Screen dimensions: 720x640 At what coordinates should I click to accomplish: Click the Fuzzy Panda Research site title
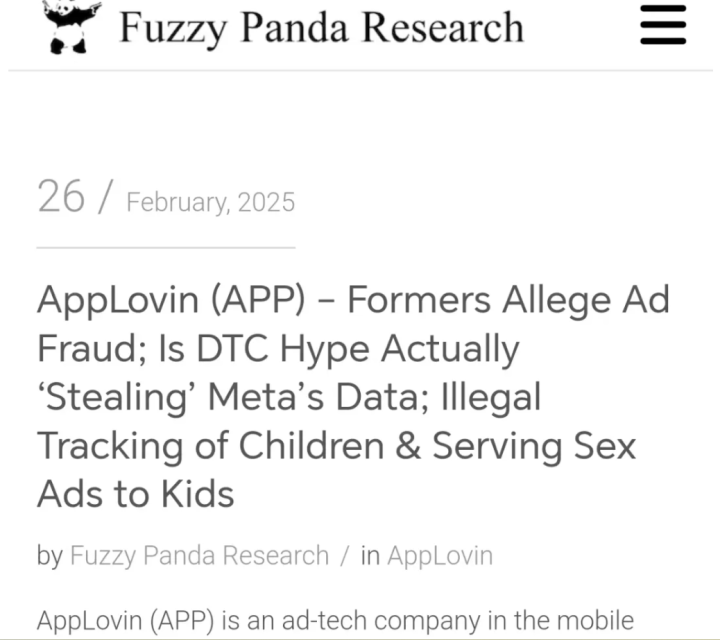point(321,27)
